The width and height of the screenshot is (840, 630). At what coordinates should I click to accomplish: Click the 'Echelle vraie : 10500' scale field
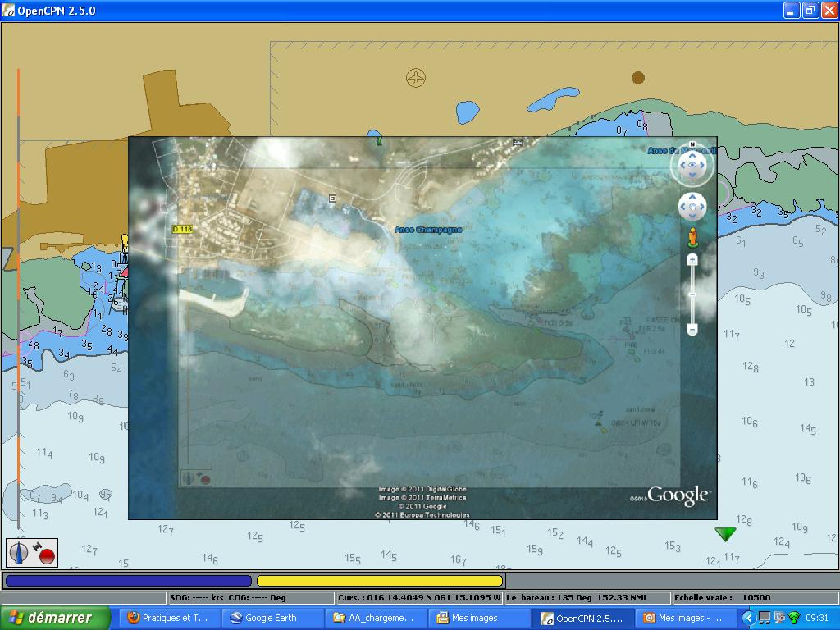(x=755, y=597)
